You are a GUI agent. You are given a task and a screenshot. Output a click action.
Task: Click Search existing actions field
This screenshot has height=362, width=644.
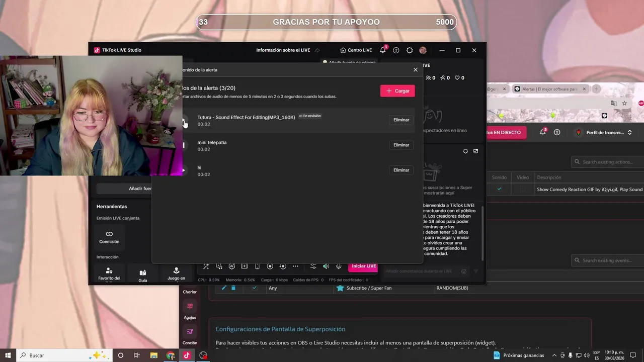point(608,162)
